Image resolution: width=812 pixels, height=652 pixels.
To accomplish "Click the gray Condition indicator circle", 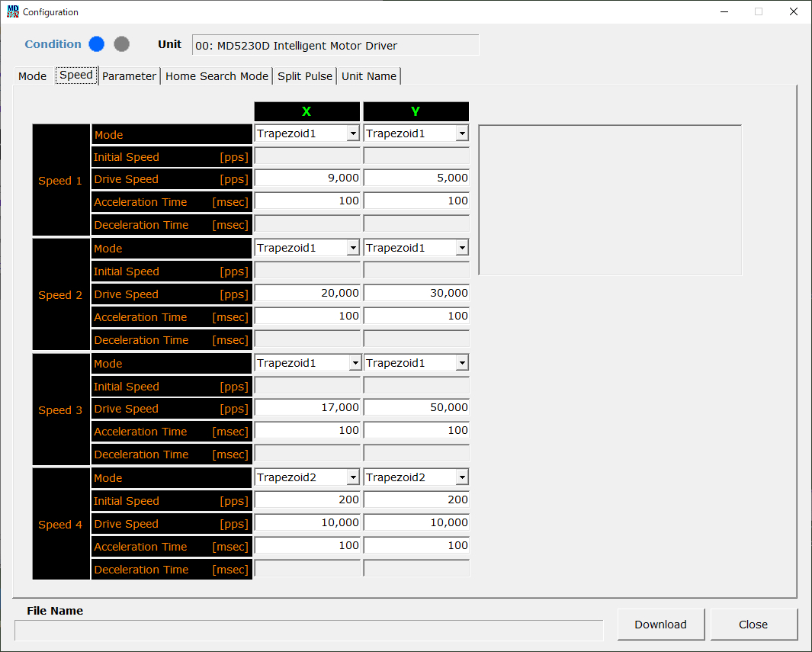I will coord(121,44).
